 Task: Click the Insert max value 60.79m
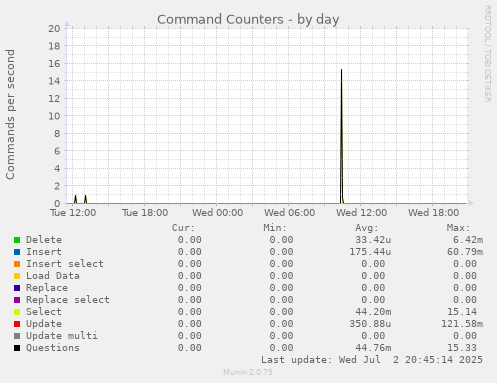465,252
